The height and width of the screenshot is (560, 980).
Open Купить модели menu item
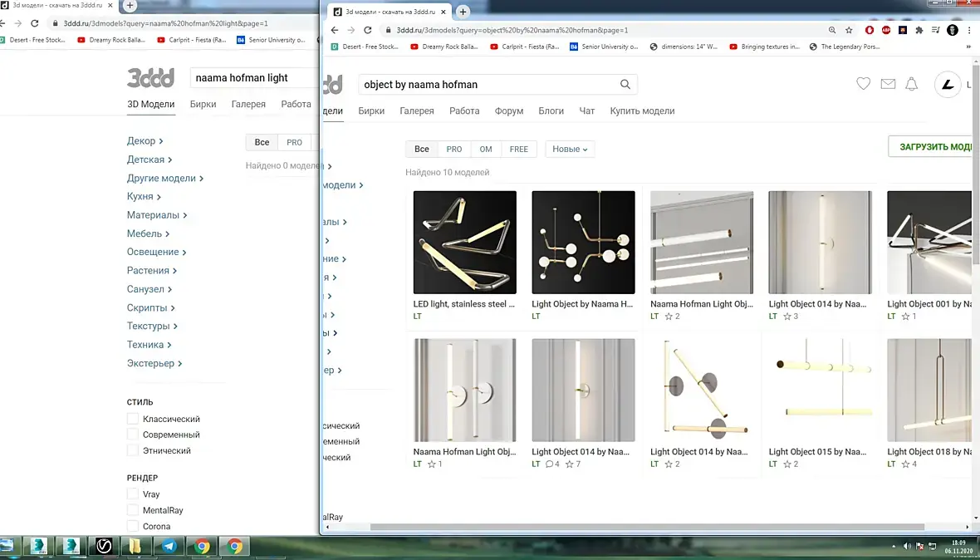tap(643, 111)
